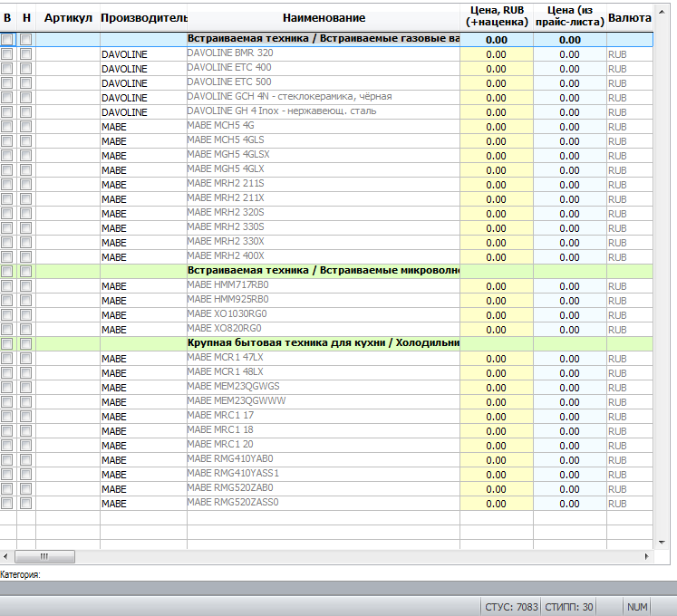The image size is (677, 616).
Task: Select the DAVOLINE GH 4 Inox row
Action: [x=326, y=111]
